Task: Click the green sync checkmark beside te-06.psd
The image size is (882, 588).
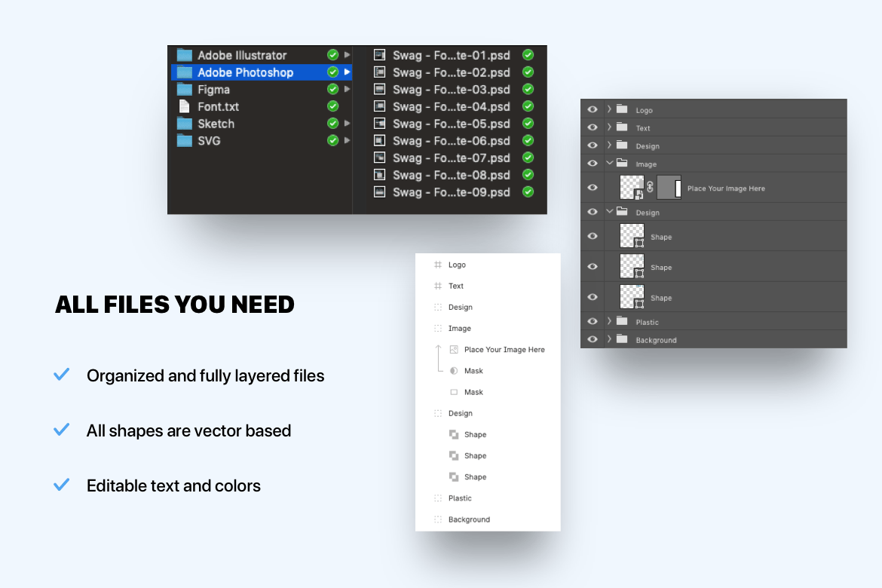Action: click(x=528, y=141)
